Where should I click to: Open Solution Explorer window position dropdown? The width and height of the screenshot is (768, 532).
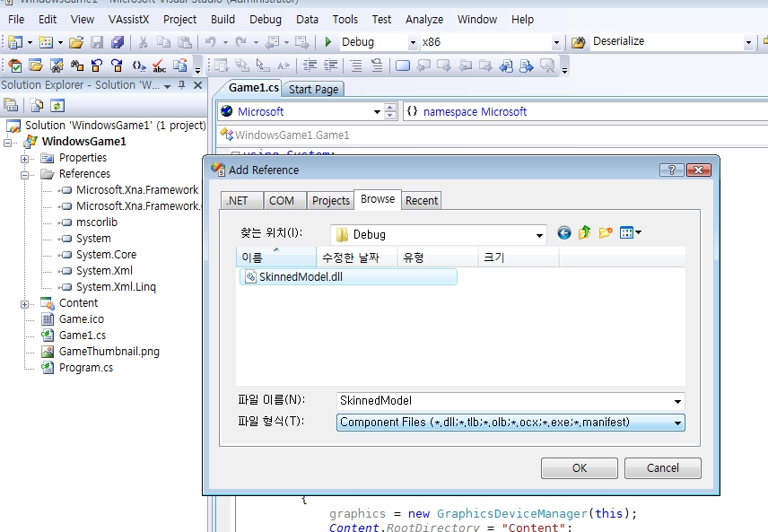[167, 86]
